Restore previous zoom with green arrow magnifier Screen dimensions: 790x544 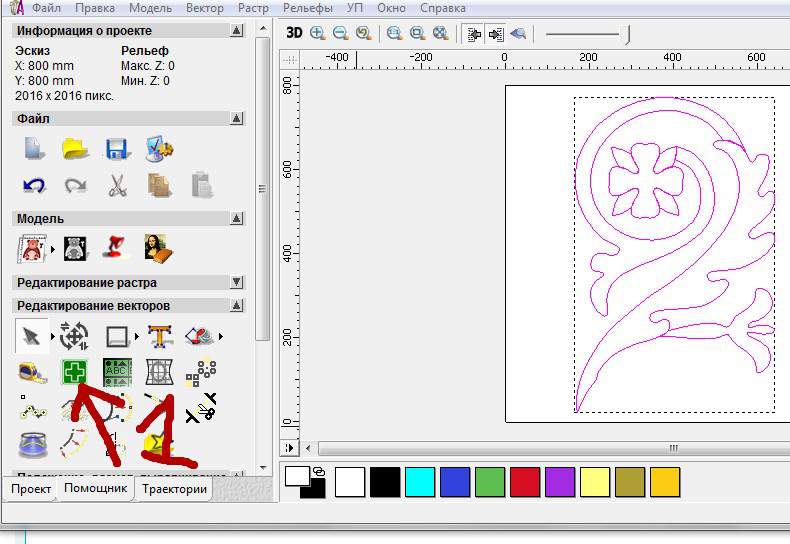(x=363, y=34)
